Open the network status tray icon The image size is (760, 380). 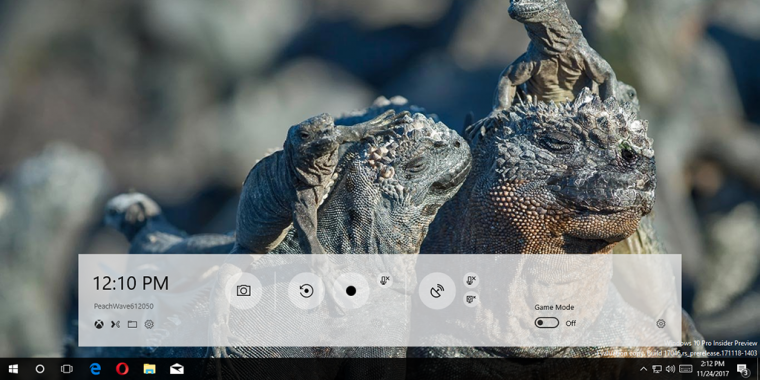click(657, 369)
